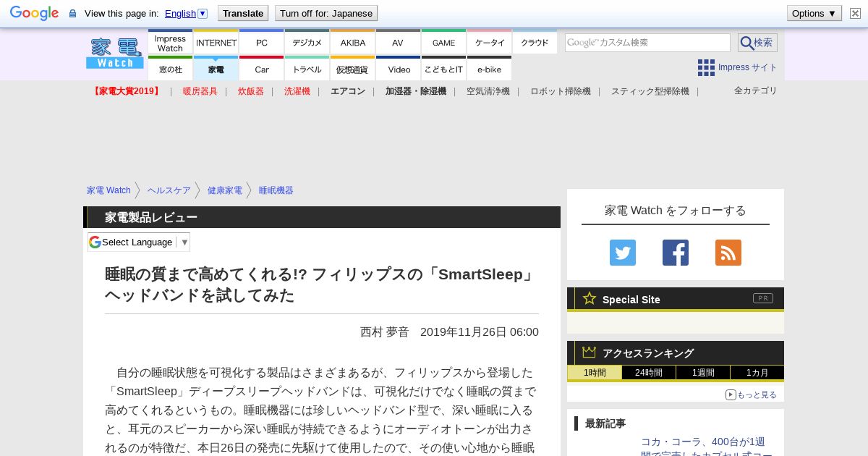Select the 1カ月 ranking tab
This screenshot has height=456, width=868.
[x=757, y=373]
